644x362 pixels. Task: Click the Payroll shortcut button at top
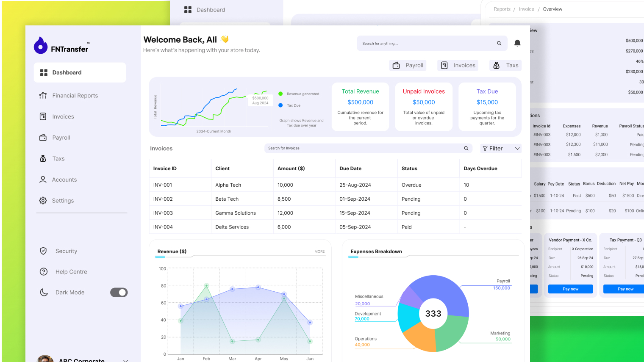408,65
